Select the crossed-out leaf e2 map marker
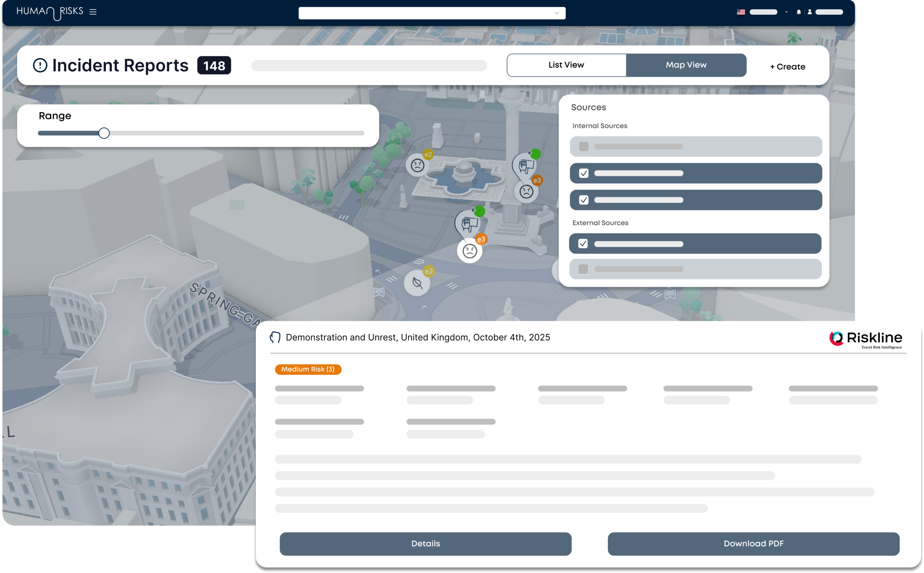 [x=417, y=283]
